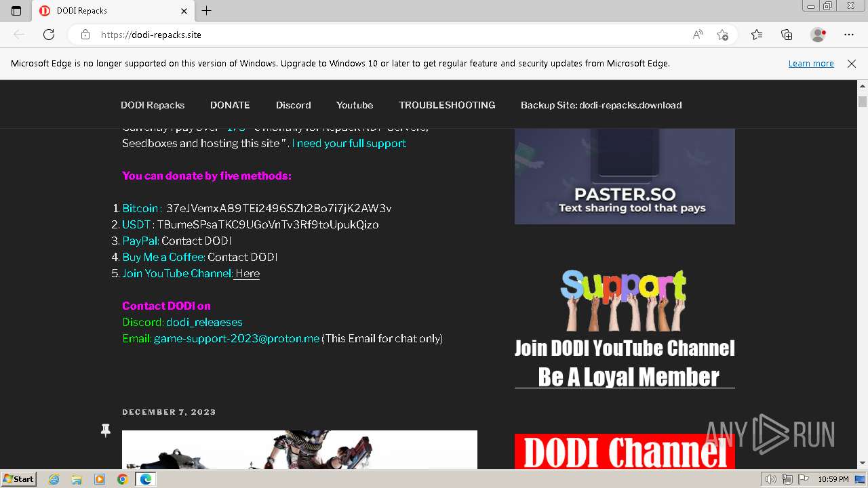Screen dimensions: 868x488
Task: Open Backup Site dodi-repacks.download link
Action: click(x=601, y=105)
